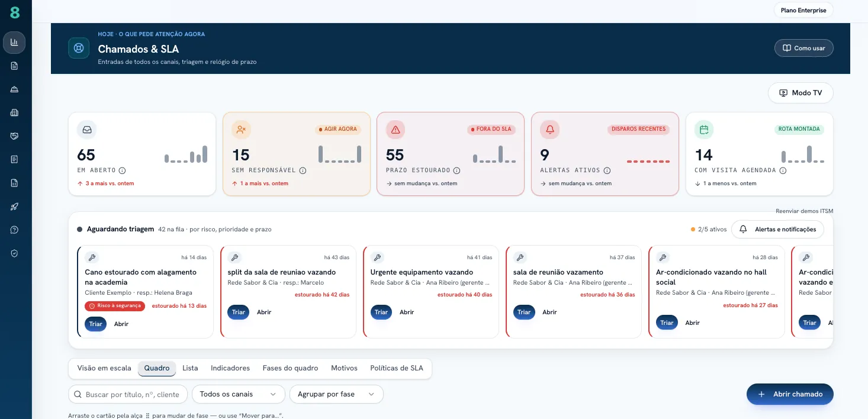Open info icon beside Prazo Estourado
868x419 pixels.
pyautogui.click(x=456, y=170)
